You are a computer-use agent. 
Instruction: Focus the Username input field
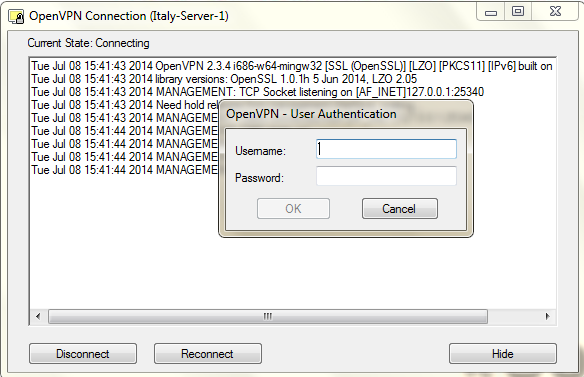pyautogui.click(x=386, y=149)
